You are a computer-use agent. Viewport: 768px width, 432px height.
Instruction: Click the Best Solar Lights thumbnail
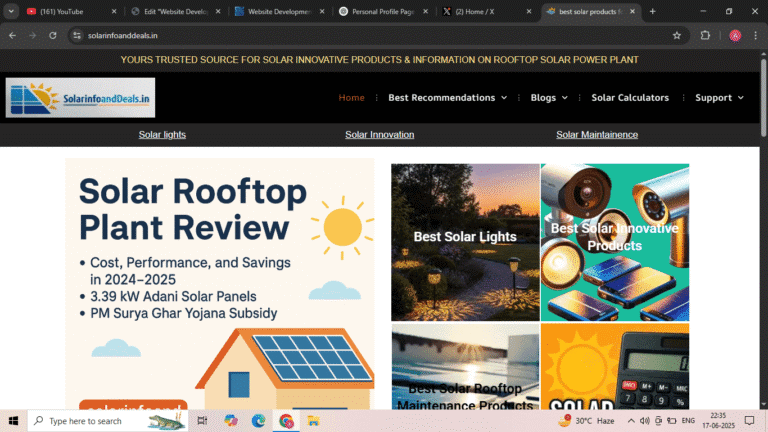coord(465,242)
